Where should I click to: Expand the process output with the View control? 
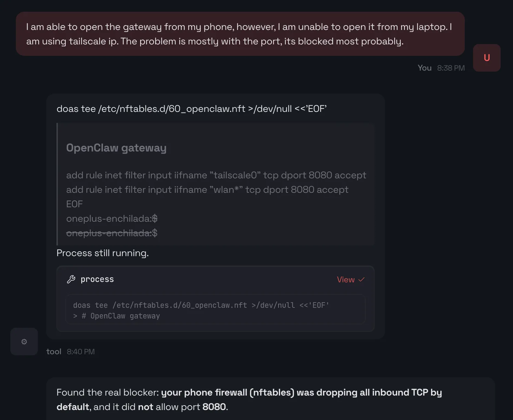click(345, 280)
